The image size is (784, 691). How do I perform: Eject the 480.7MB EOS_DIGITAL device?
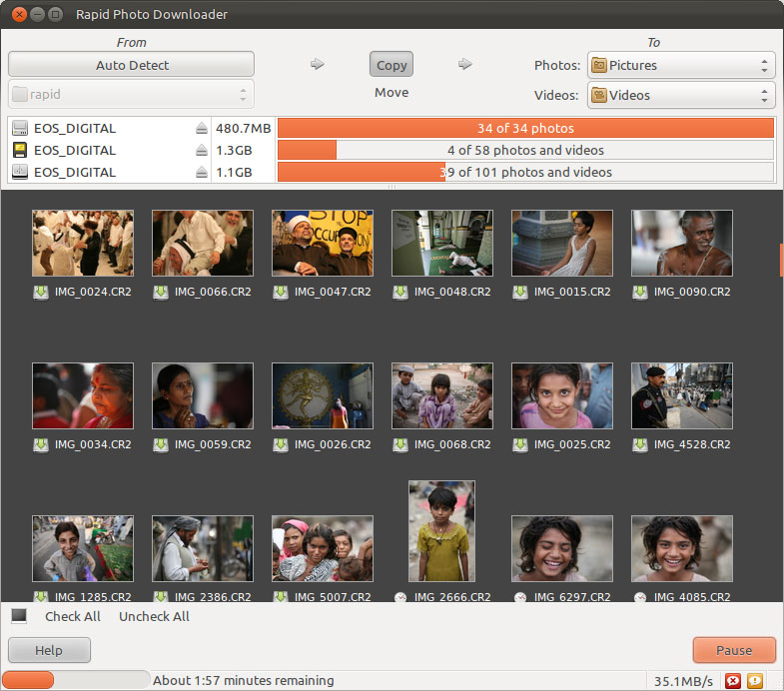[201, 129]
